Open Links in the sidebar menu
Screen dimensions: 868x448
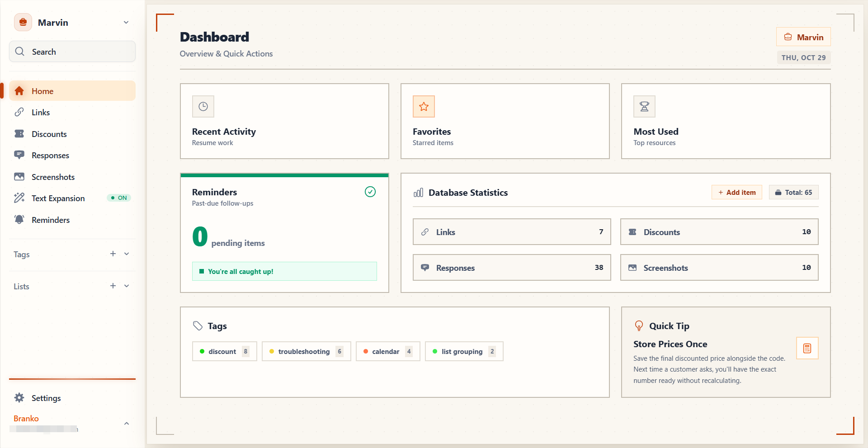(x=72, y=113)
